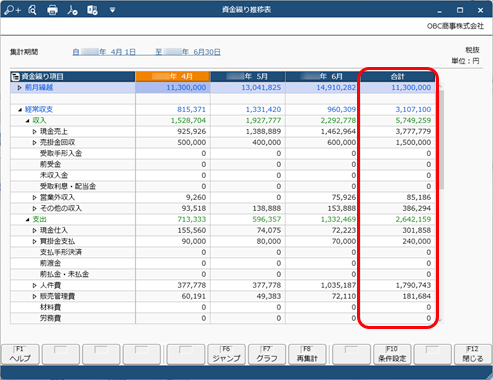The height and width of the screenshot is (380, 493).
Task: Close the 資金繰り推移表 window
Action: [480, 10]
